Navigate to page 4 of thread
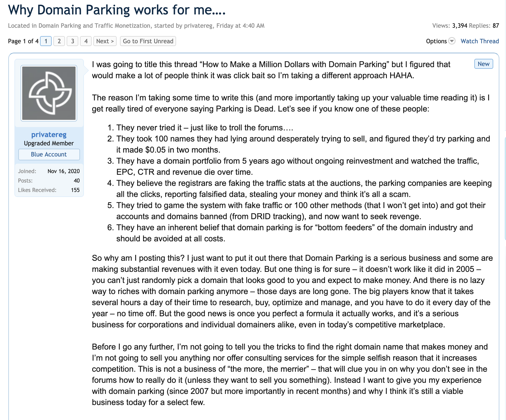This screenshot has width=506, height=420. pos(86,41)
